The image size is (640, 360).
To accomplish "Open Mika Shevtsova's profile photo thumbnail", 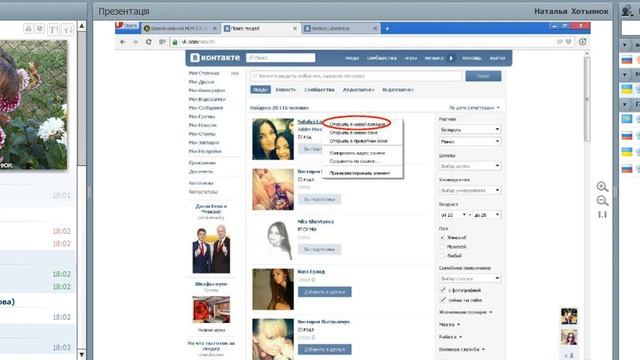I will coord(273,239).
